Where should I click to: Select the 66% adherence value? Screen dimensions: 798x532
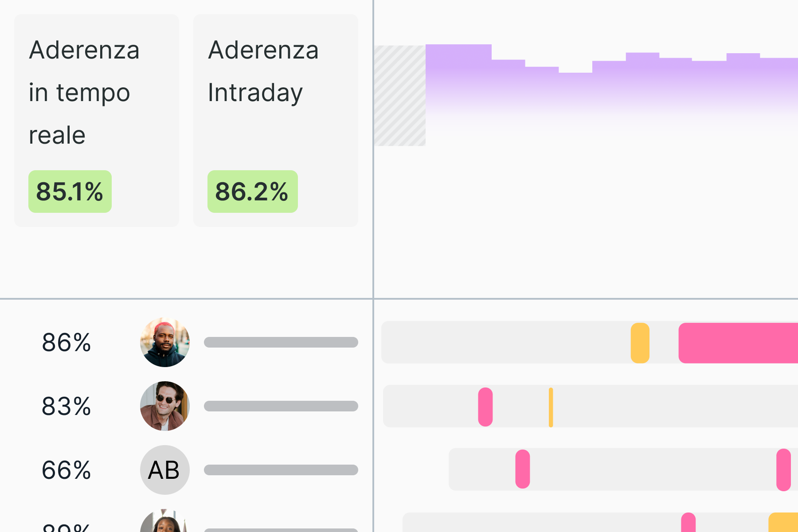(x=66, y=470)
